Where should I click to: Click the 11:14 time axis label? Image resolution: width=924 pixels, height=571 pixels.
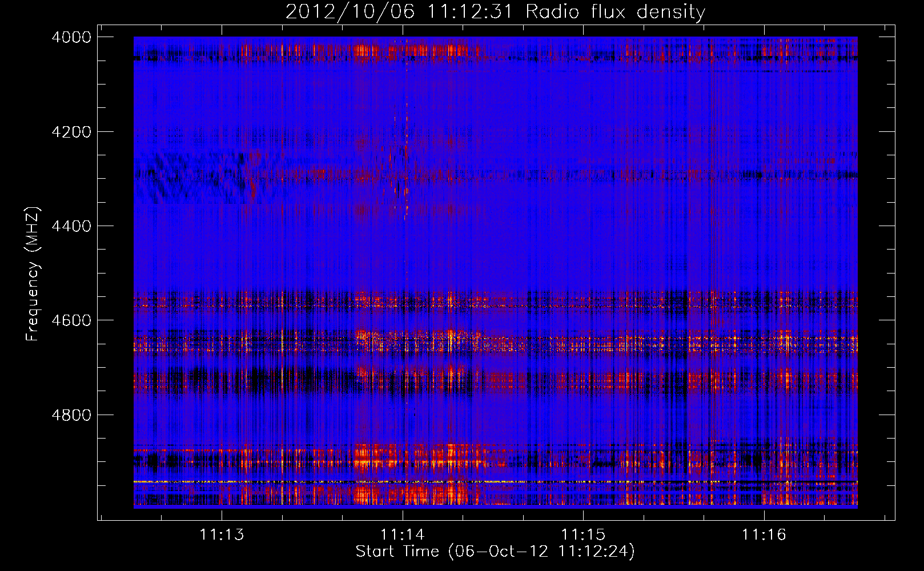coord(403,535)
